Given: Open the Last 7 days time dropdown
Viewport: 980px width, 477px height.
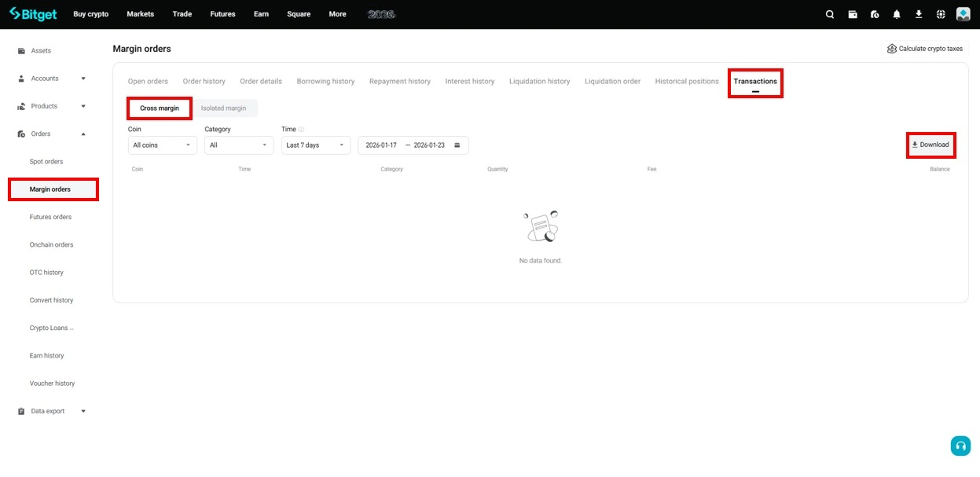Looking at the screenshot, I should click(x=316, y=145).
